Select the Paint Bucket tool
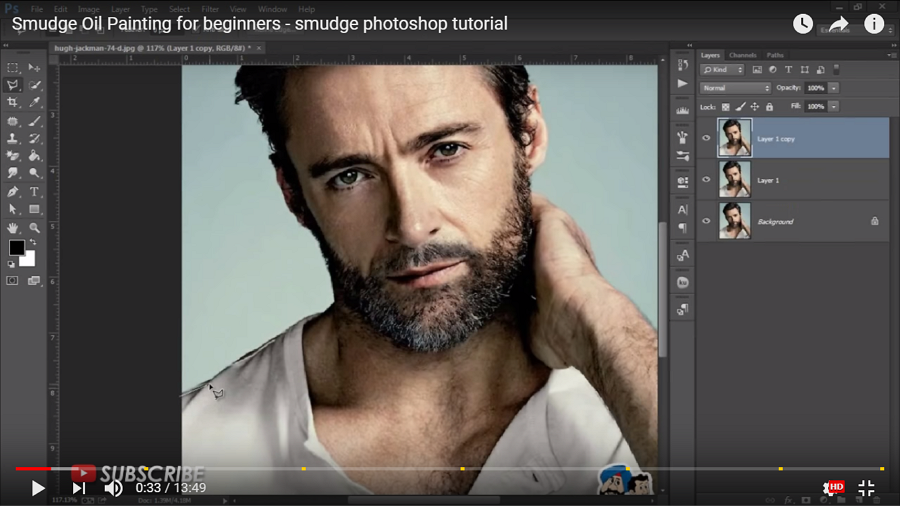This screenshot has width=900, height=506. click(x=34, y=155)
